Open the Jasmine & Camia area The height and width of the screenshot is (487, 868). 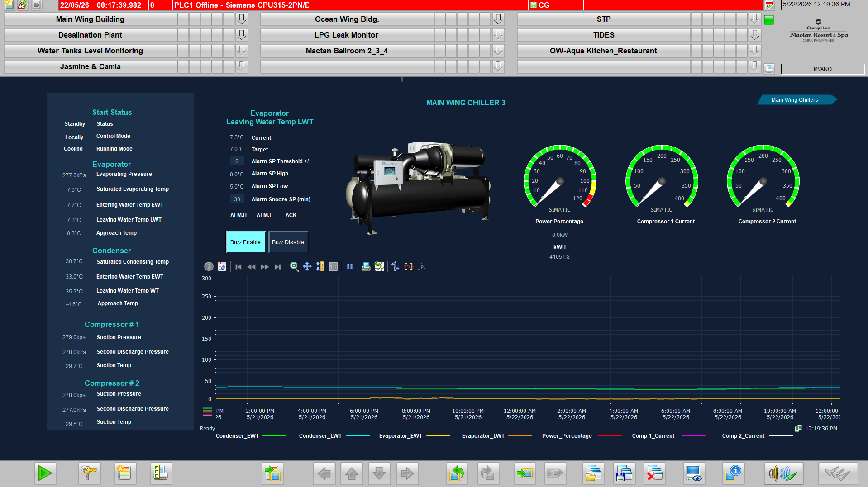pyautogui.click(x=91, y=66)
